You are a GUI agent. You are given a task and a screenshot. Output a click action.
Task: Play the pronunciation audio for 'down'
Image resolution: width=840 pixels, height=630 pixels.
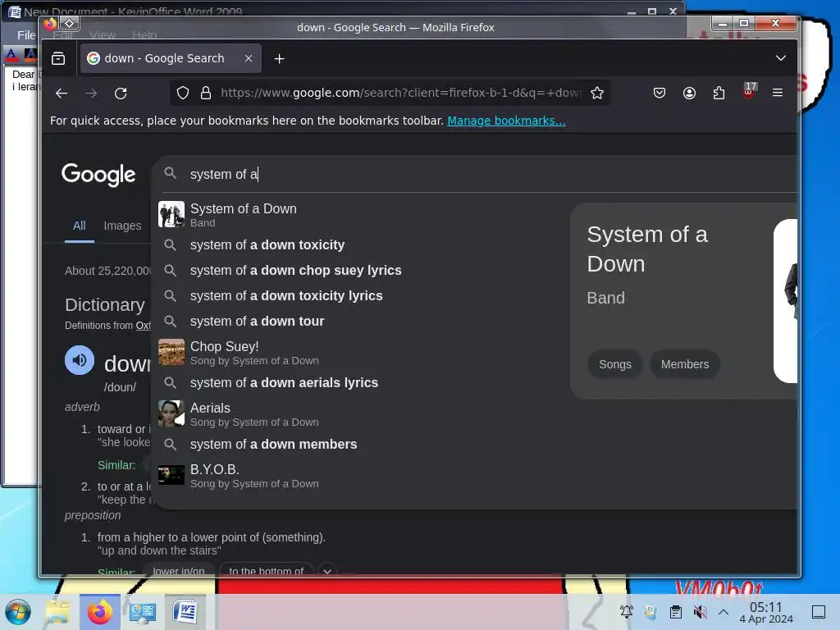80,361
